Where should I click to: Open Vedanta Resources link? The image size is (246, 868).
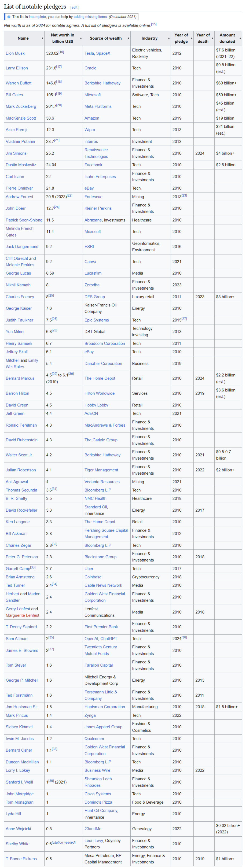pos(102,482)
